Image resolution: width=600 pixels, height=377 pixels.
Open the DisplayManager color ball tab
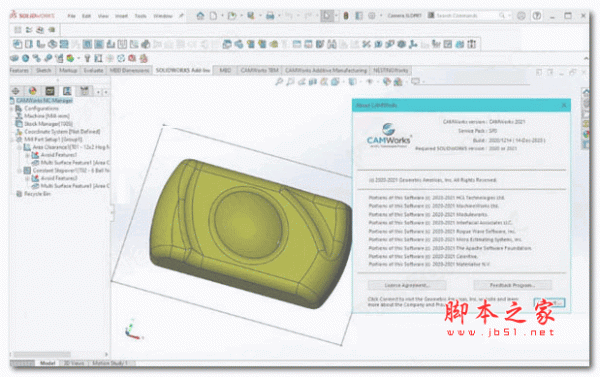pos(33,91)
